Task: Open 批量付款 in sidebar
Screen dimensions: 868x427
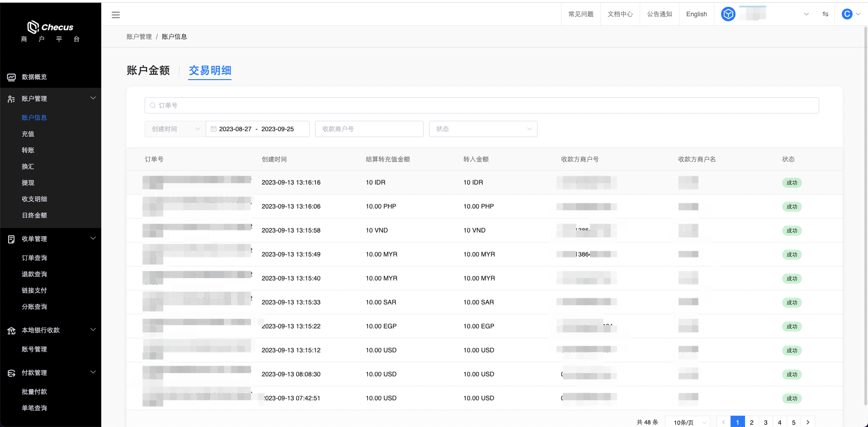Action: [x=34, y=392]
